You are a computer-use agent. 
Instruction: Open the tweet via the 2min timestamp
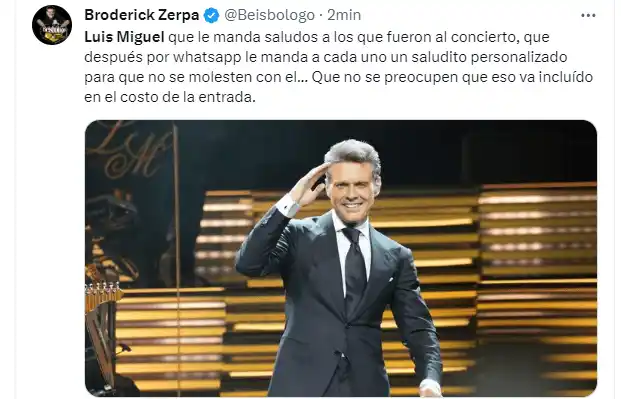coord(344,15)
